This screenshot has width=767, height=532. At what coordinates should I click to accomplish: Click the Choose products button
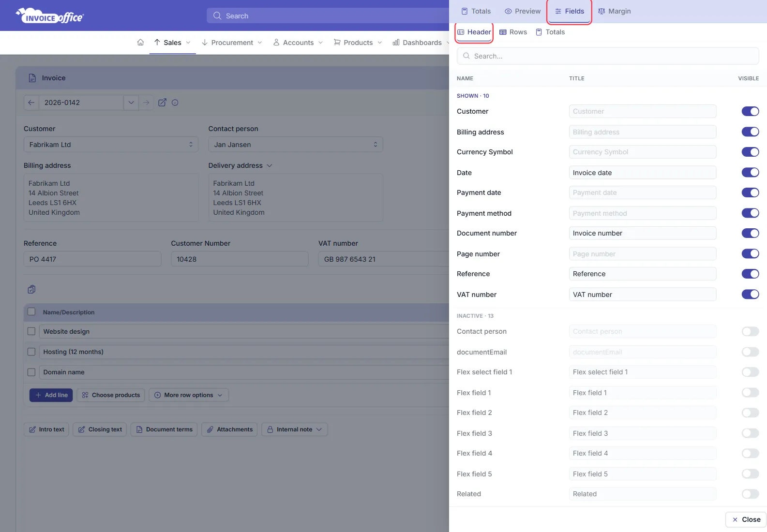pyautogui.click(x=111, y=395)
